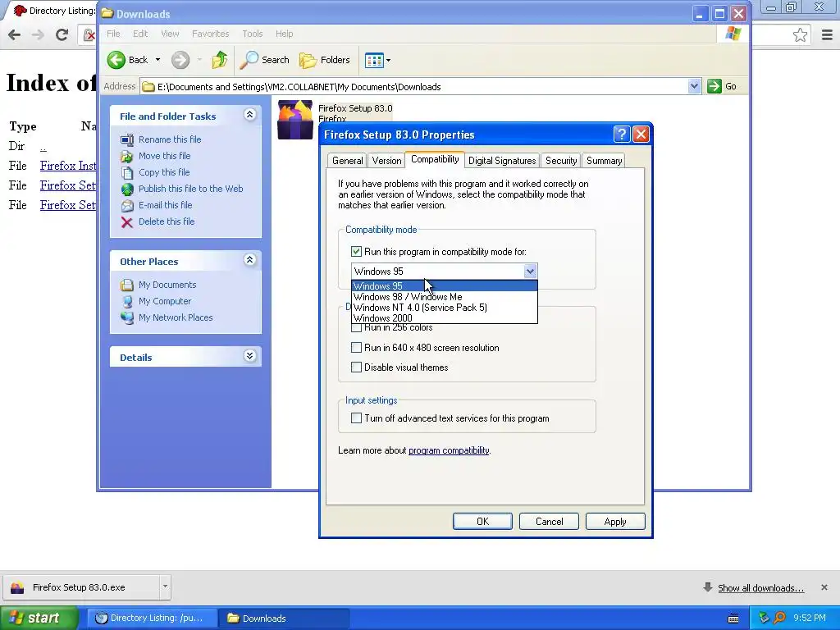This screenshot has width=840, height=630.
Task: Click the Copy this file icon
Action: pos(127,172)
